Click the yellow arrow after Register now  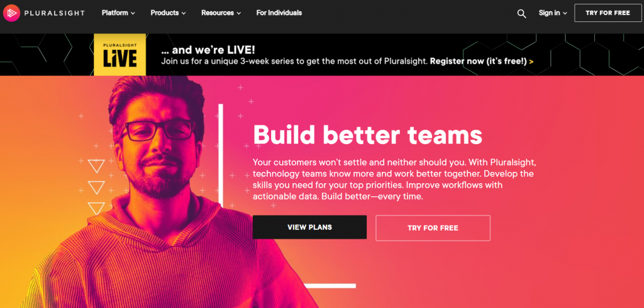(x=531, y=62)
